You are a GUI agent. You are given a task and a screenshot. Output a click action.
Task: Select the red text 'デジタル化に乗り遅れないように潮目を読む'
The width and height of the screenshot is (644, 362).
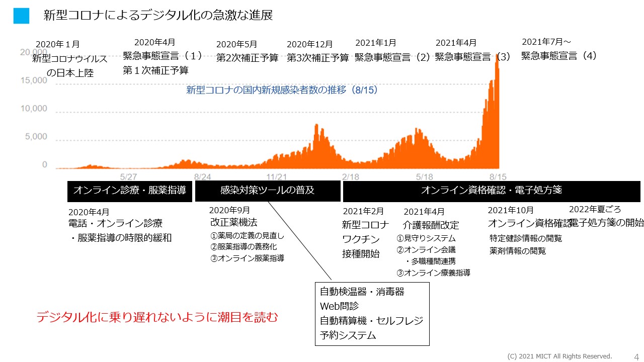point(157,317)
